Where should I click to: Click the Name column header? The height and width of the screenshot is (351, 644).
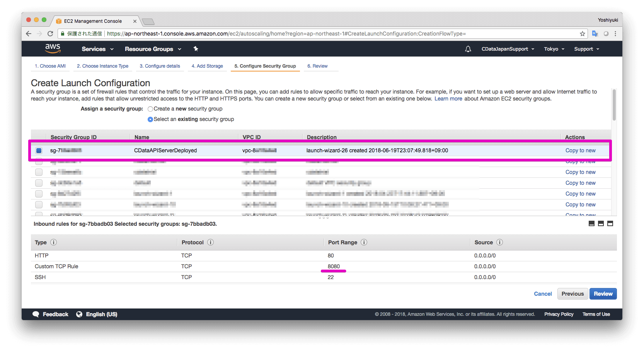point(142,137)
